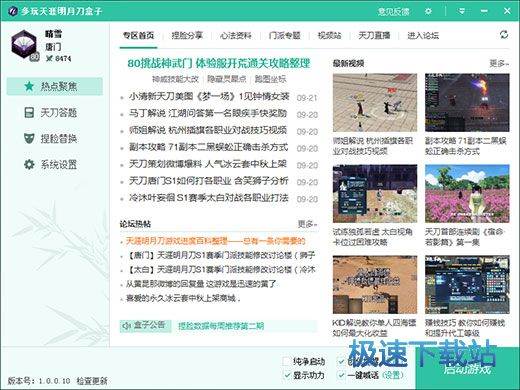Click the 隐藏灵晶点 sub-link
This screenshot has height=390, width=520.
click(227, 79)
